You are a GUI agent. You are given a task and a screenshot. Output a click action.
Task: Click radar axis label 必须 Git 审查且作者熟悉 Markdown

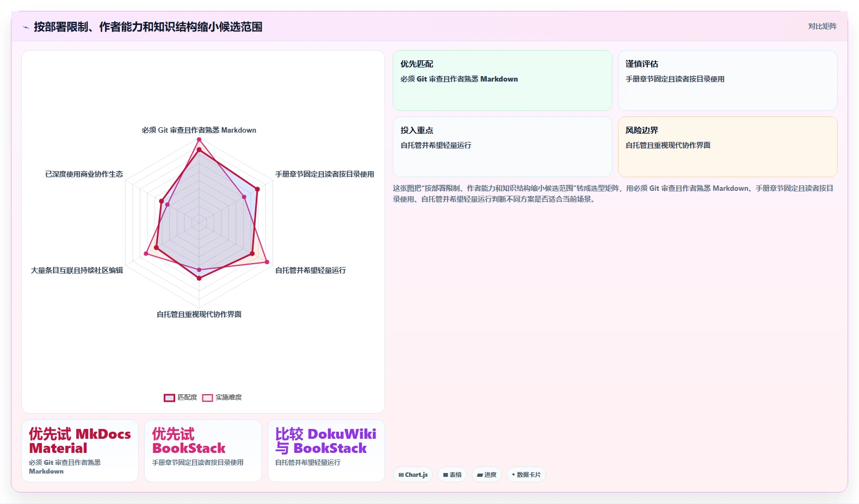[x=199, y=130]
